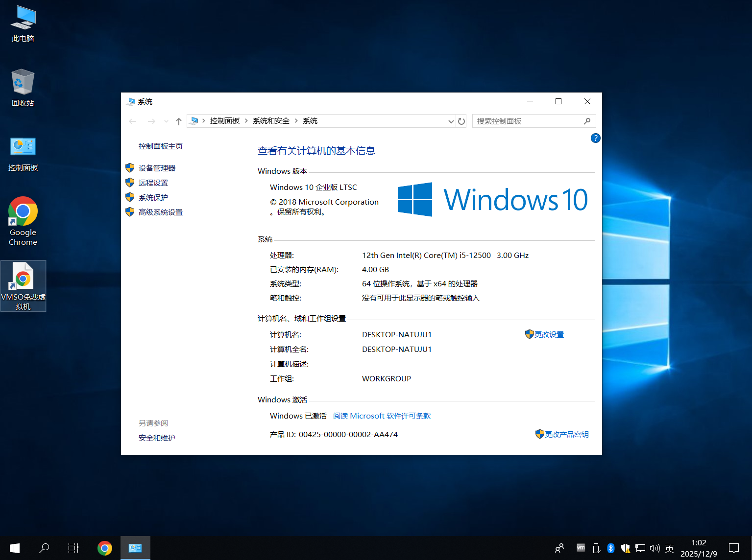Click 更改产品密钥 link
Image resolution: width=752 pixels, height=560 pixels.
[x=566, y=434]
